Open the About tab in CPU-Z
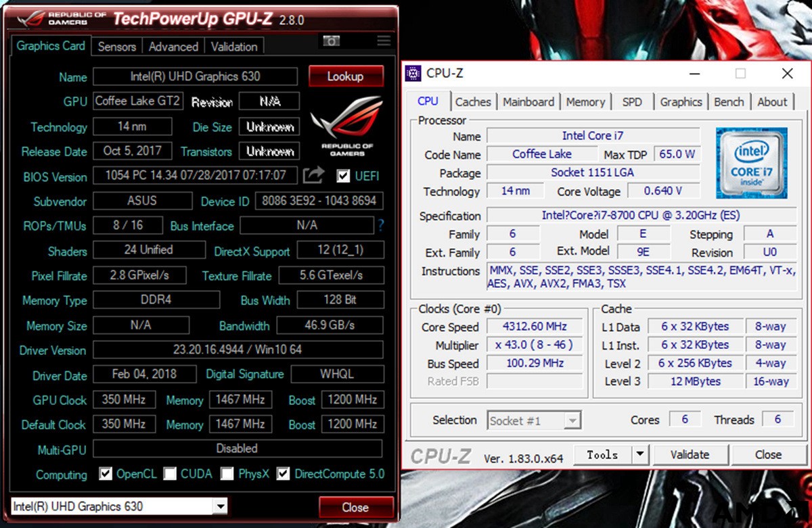 (772, 101)
